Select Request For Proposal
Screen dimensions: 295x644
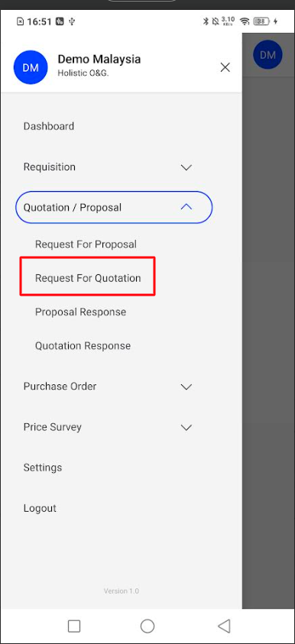coord(86,244)
